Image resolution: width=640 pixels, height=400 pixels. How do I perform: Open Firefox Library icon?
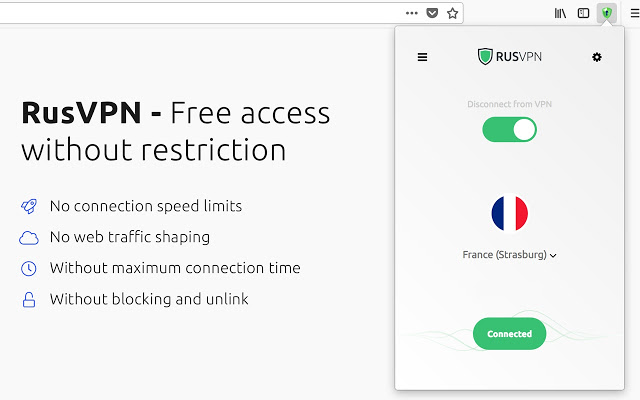560,13
